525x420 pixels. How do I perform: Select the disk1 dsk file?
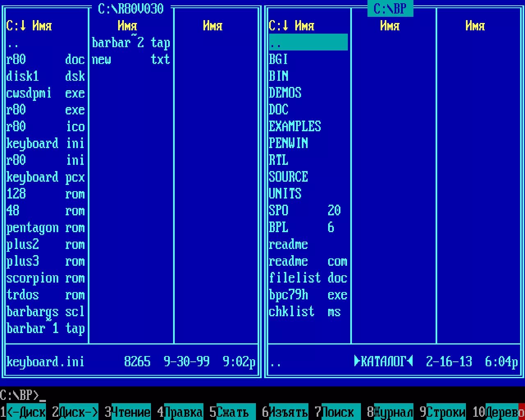(x=46, y=76)
